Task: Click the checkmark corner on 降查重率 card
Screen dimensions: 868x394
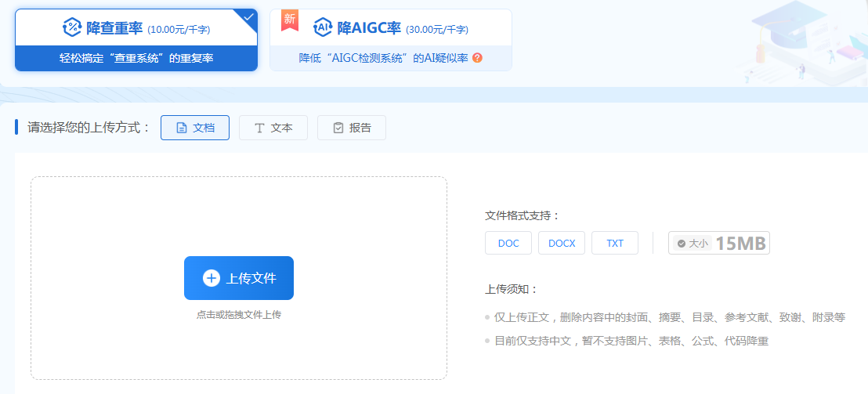Action: tap(249, 17)
